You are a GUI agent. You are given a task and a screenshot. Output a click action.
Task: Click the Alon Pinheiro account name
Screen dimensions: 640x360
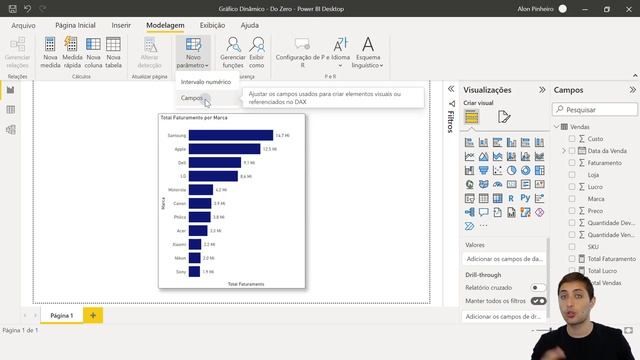(x=535, y=9)
